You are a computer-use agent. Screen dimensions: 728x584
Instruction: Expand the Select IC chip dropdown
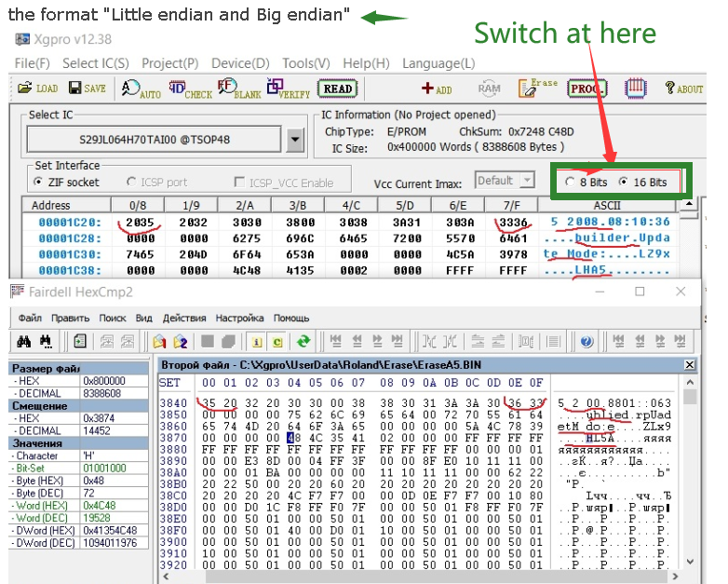295,141
